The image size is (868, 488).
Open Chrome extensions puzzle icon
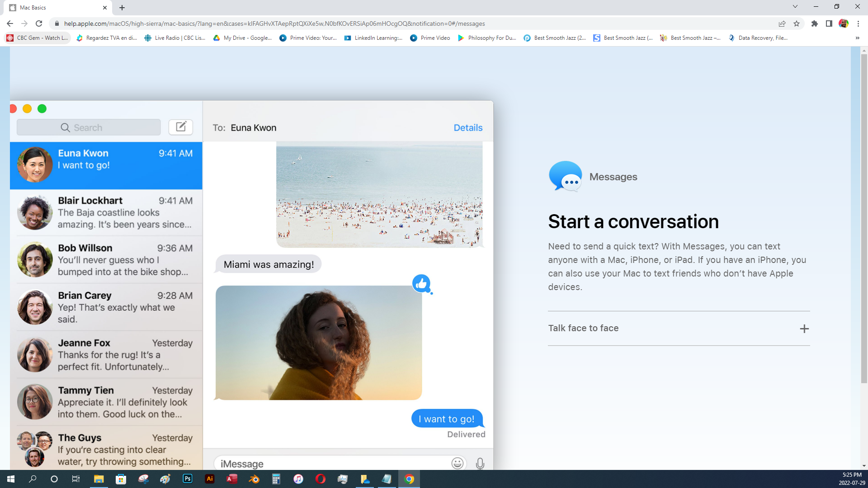point(814,23)
